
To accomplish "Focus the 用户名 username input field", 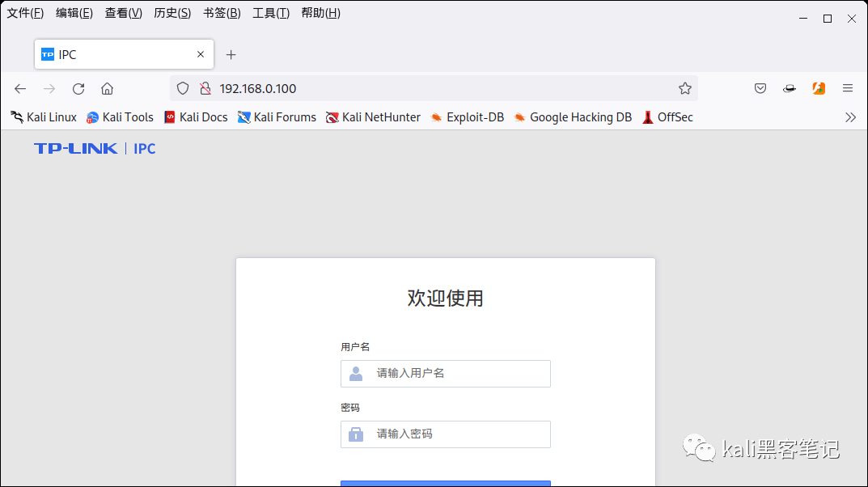I will pos(446,374).
